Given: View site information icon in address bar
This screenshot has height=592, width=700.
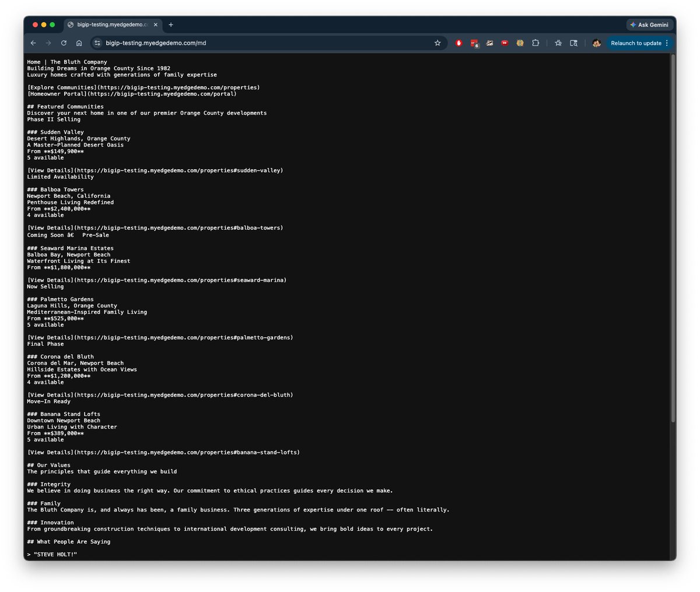Looking at the screenshot, I should (x=97, y=43).
